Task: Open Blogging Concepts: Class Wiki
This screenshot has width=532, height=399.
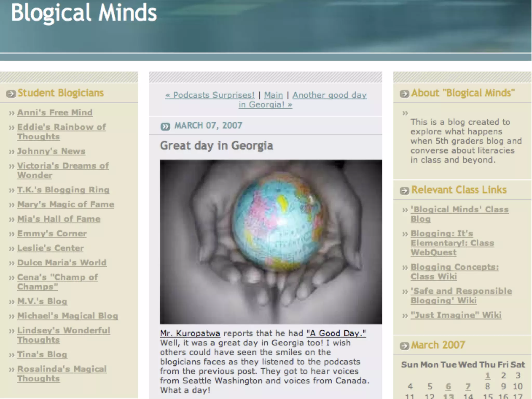Action: [x=454, y=267]
